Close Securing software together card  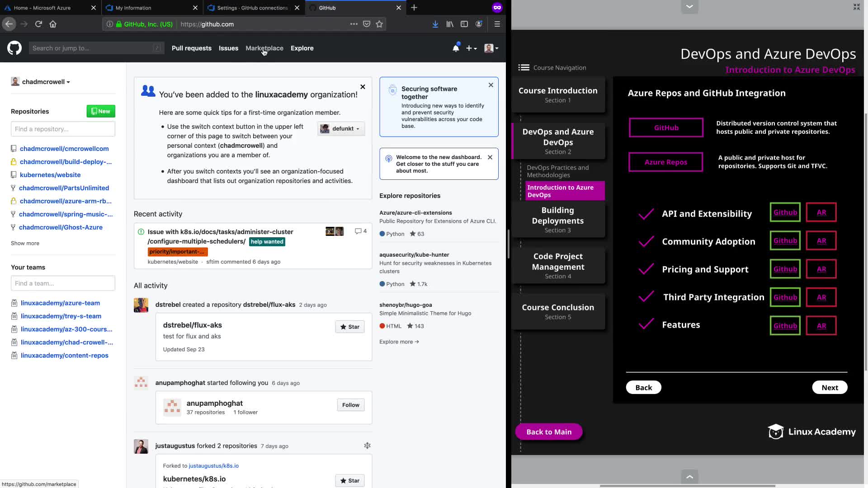(x=491, y=85)
